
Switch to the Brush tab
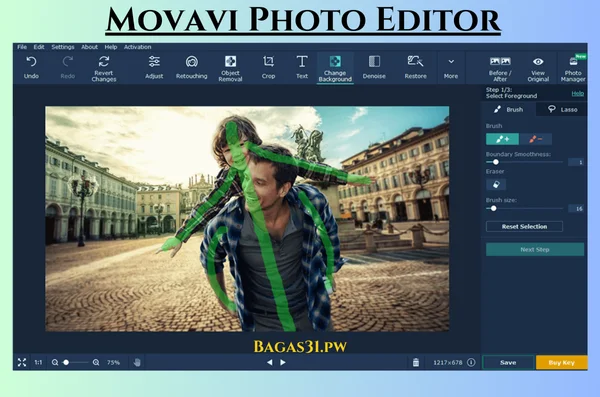(x=509, y=109)
